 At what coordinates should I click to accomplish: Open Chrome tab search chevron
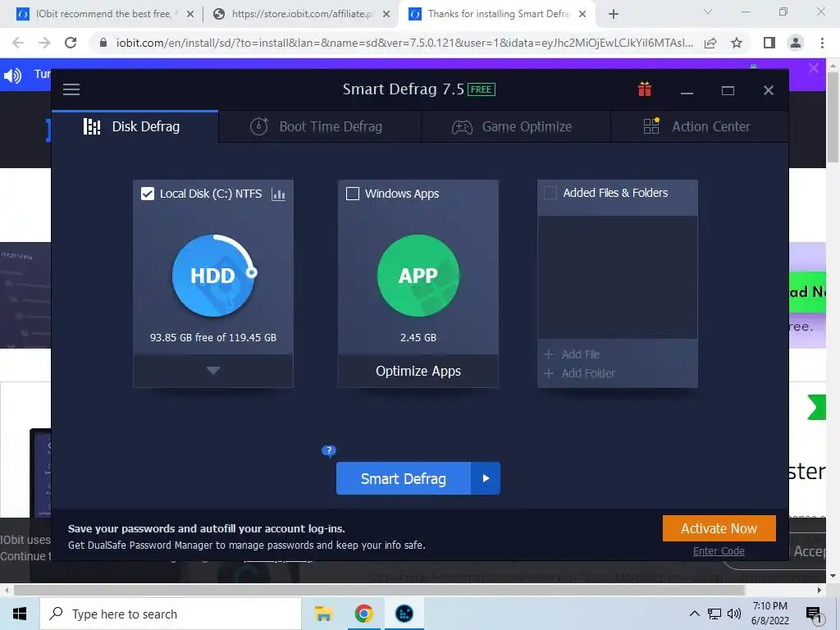(708, 11)
